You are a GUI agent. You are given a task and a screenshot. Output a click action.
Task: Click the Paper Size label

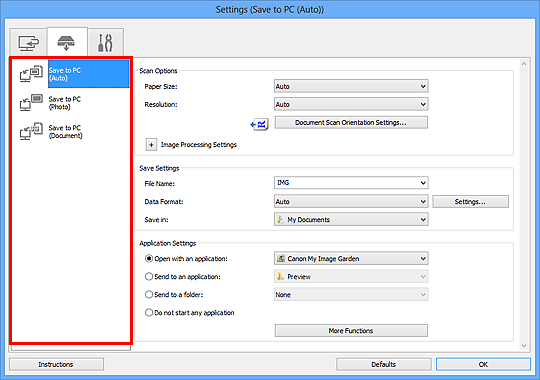(x=161, y=86)
